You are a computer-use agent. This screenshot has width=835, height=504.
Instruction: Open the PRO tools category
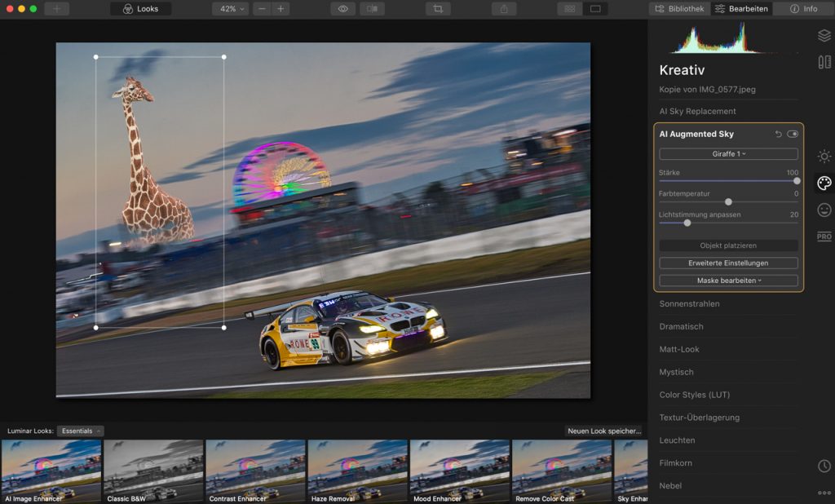824,237
